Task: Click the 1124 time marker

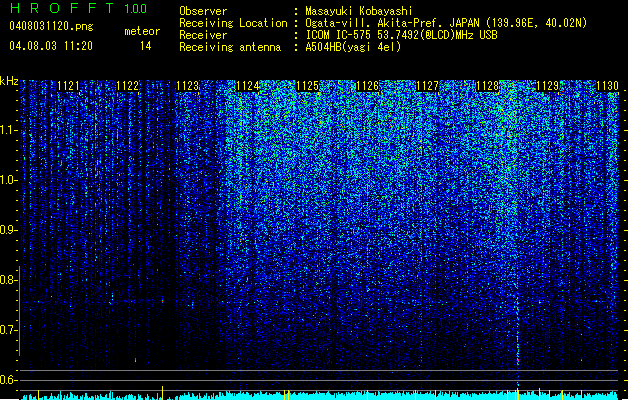Action: pyautogui.click(x=248, y=86)
